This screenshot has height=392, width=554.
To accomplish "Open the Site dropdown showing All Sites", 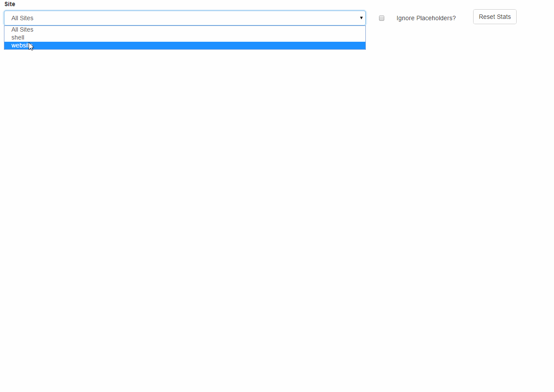I will [x=185, y=18].
